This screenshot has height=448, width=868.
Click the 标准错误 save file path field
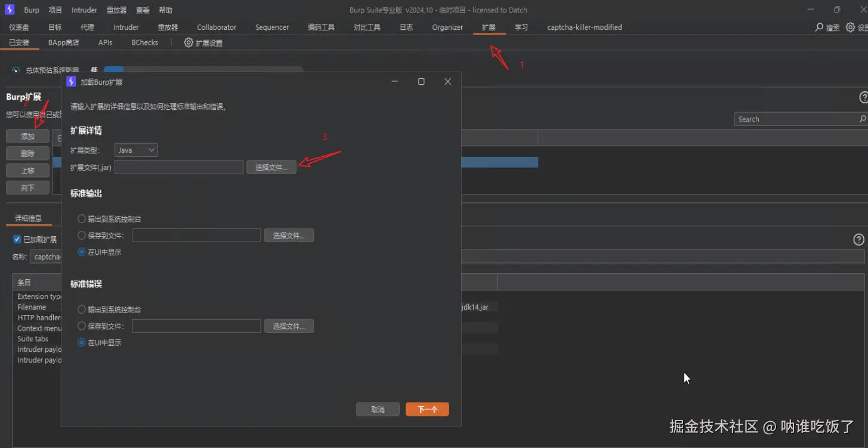point(196,326)
